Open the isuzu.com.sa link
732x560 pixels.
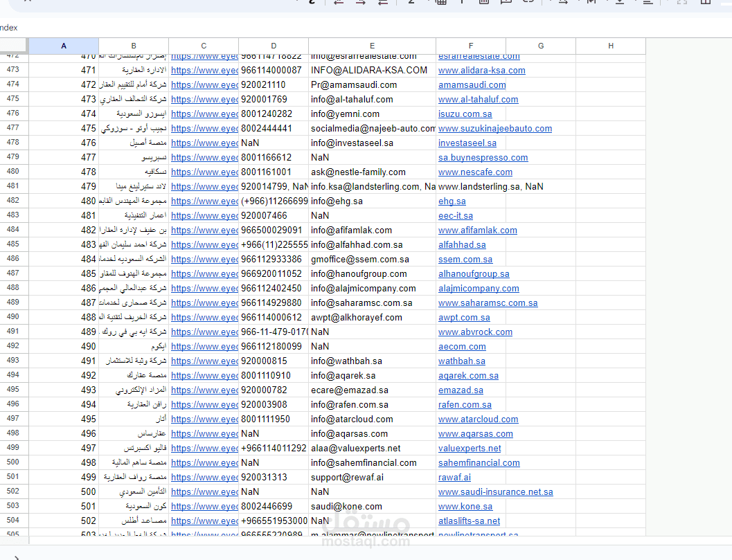coord(465,114)
